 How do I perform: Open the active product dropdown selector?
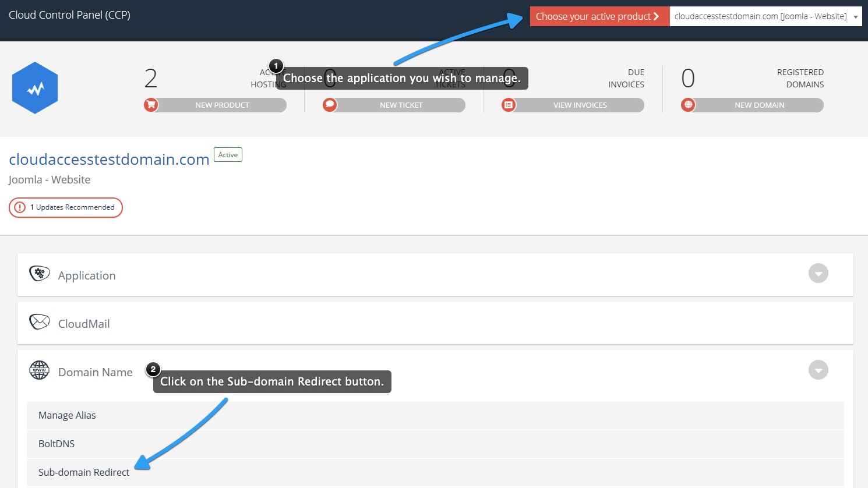click(765, 16)
